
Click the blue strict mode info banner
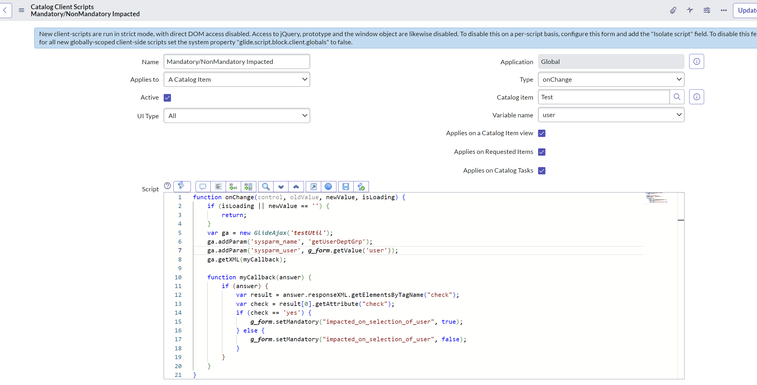395,38
